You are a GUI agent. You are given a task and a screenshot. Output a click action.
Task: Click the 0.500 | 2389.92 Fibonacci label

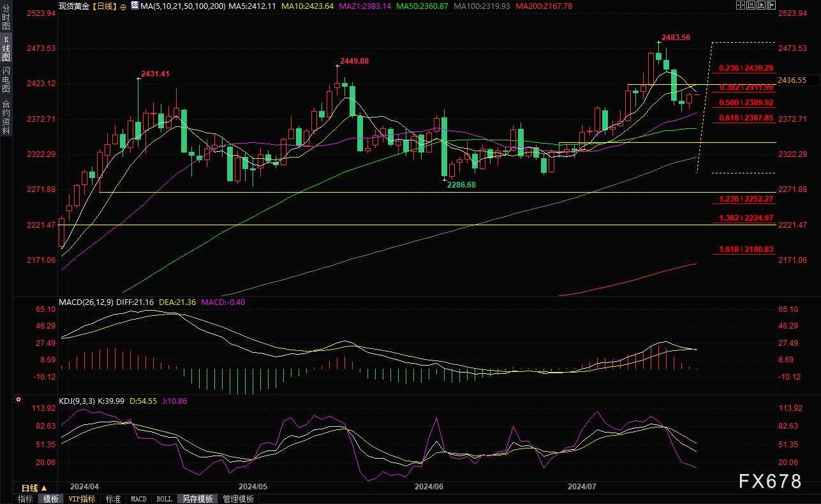(746, 102)
